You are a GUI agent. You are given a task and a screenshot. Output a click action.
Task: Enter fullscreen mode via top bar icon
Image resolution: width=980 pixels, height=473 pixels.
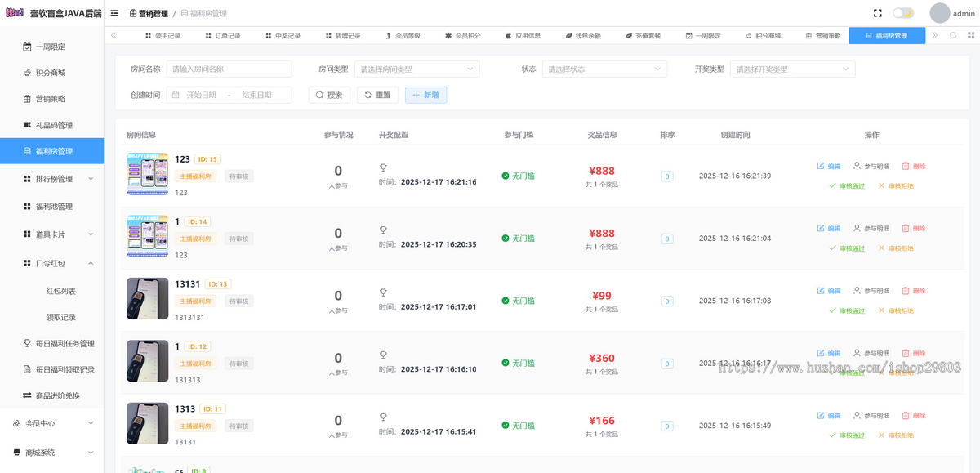[878, 14]
